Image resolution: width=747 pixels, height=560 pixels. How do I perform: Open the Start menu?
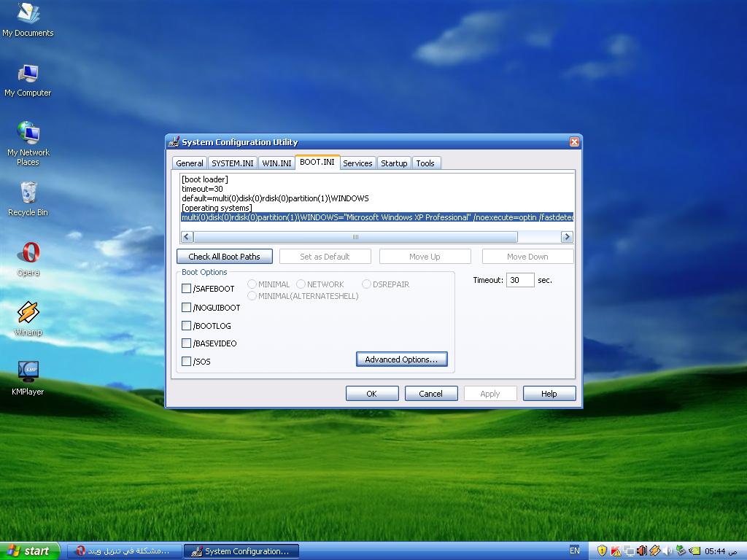pos(29,551)
